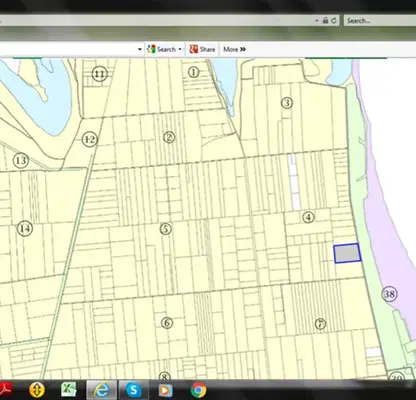
Task: Click the Google Search toolbar button
Action: click(161, 49)
